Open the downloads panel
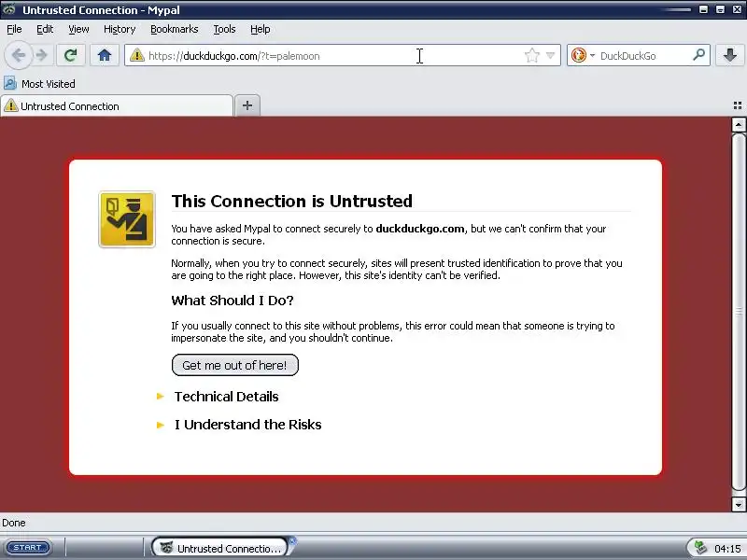Image resolution: width=747 pixels, height=560 pixels. pyautogui.click(x=730, y=55)
